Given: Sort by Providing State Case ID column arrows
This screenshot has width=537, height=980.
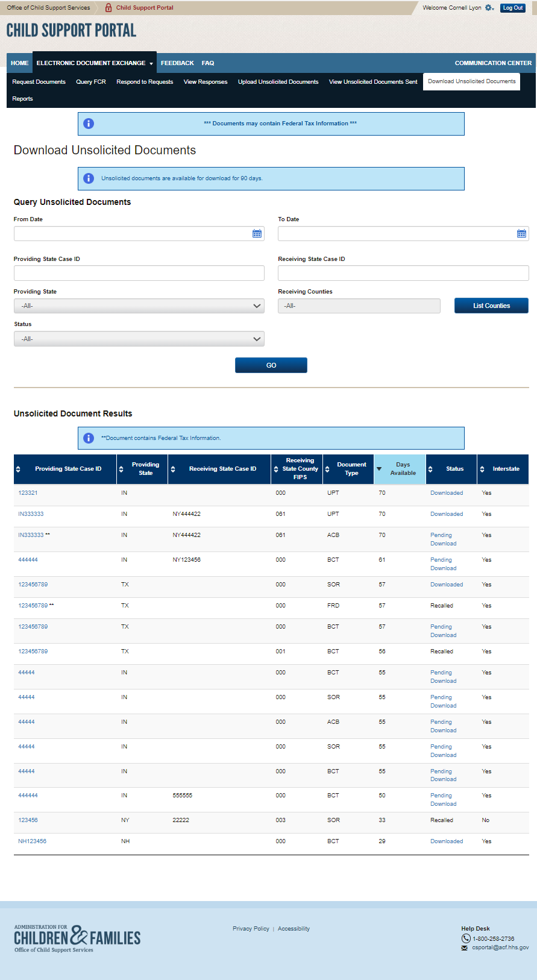Looking at the screenshot, I should (18, 469).
